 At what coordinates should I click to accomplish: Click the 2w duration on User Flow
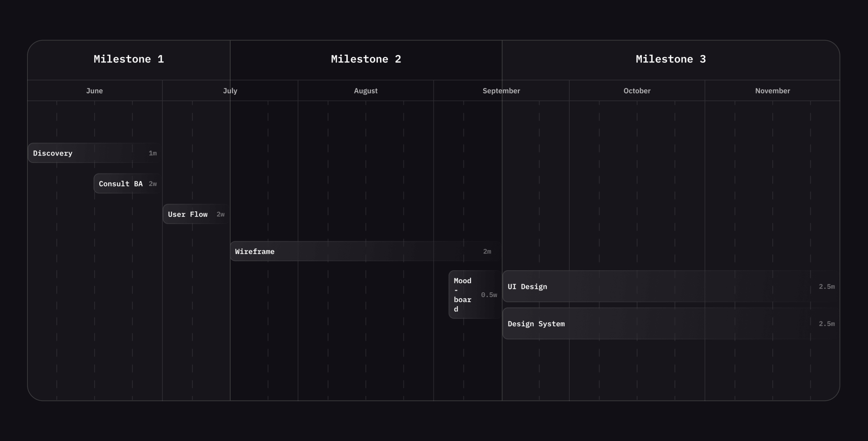(x=220, y=214)
